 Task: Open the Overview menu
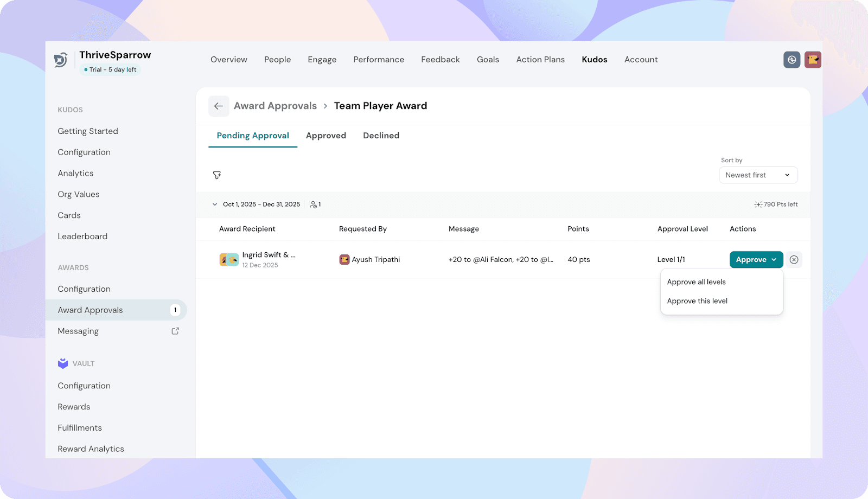[x=229, y=60]
